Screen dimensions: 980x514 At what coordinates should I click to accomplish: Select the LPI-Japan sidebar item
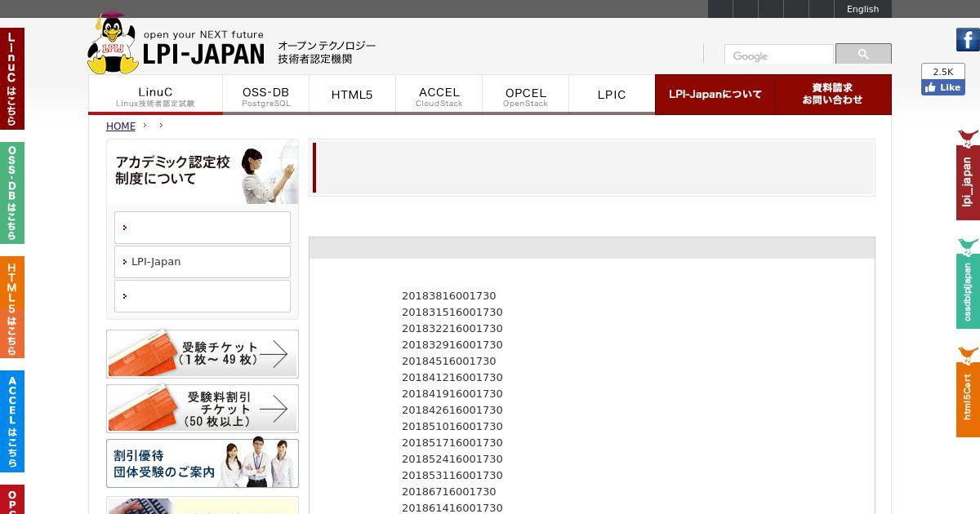coord(203,262)
